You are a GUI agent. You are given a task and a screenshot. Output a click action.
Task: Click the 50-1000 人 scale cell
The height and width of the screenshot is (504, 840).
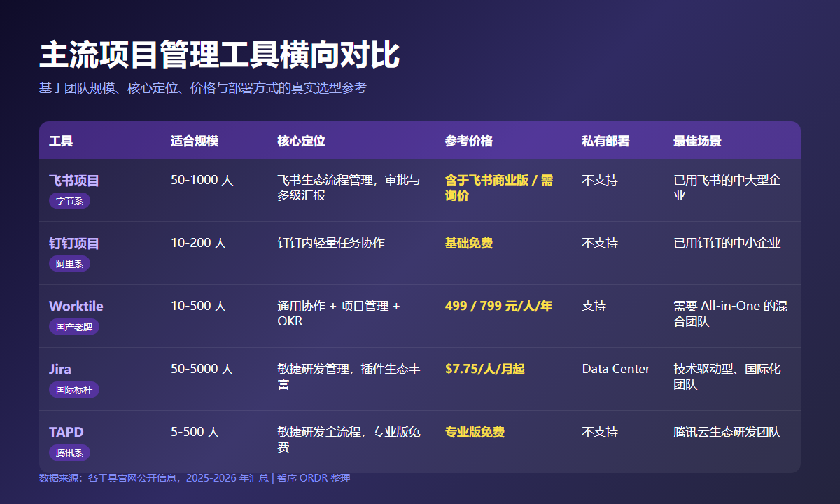click(202, 180)
